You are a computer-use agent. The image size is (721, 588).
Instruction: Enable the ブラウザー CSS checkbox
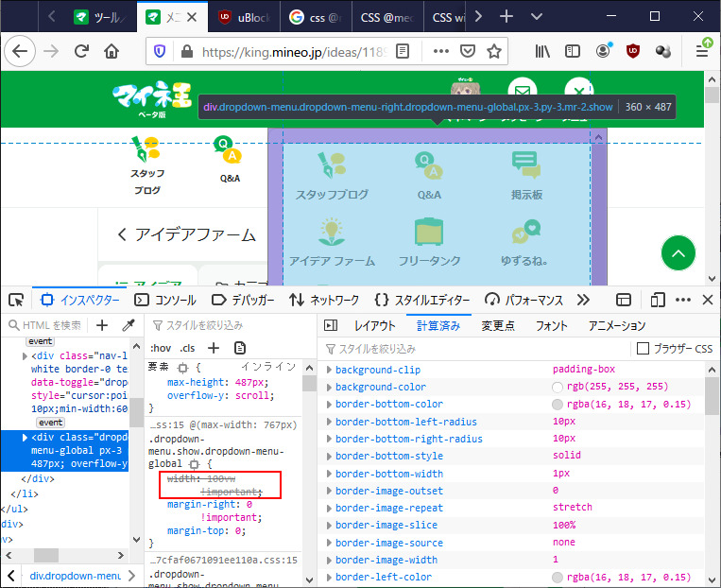643,349
